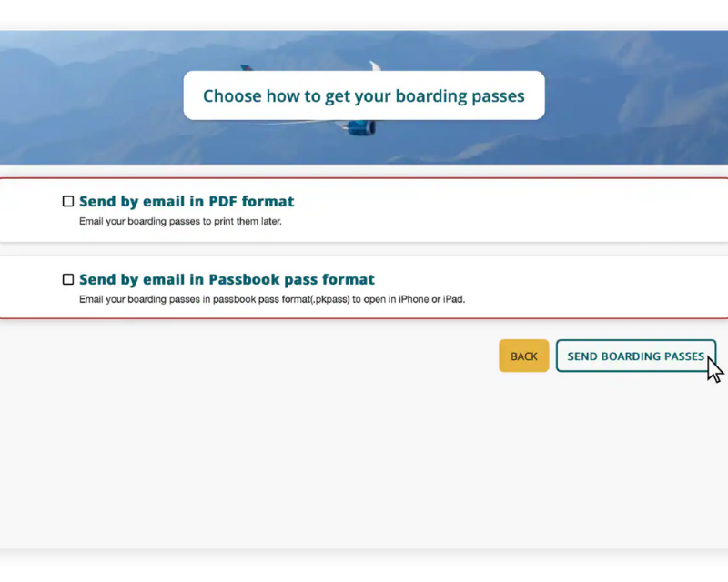Viewport: 728px width, 582px height.
Task: Choose PDF as your boarding pass format
Action: pos(67,200)
